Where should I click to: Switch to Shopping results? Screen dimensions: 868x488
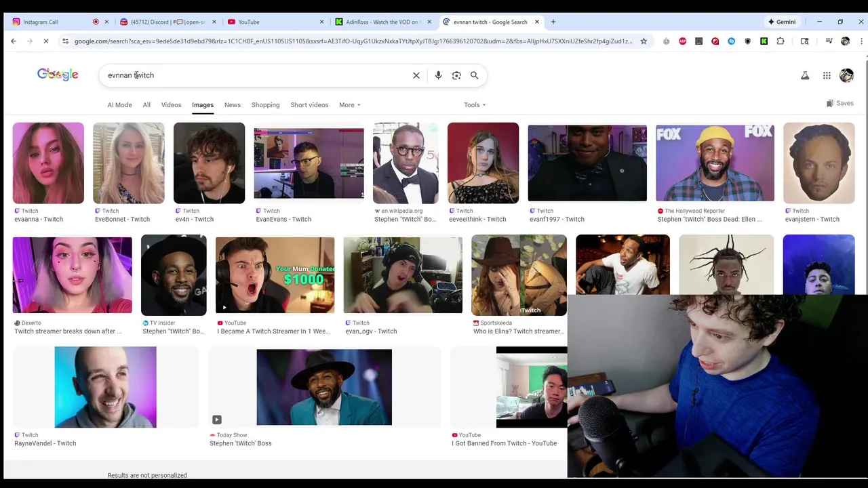point(266,105)
